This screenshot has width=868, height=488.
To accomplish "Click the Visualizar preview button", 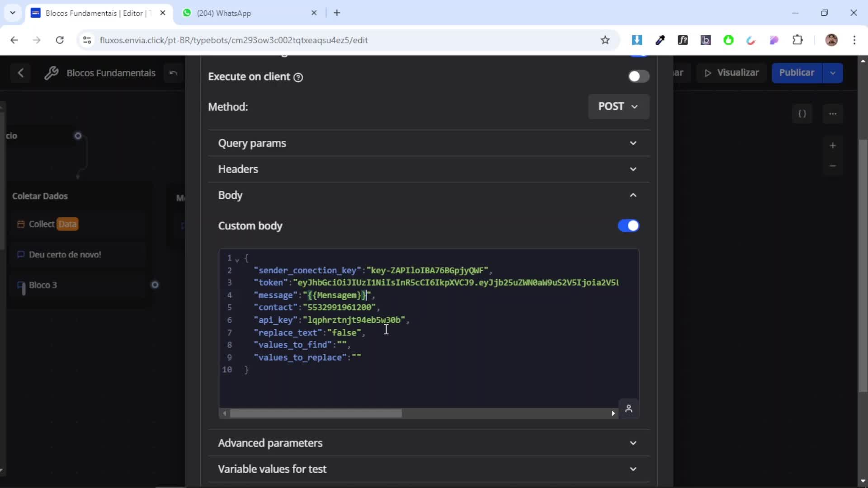I will (x=731, y=73).
